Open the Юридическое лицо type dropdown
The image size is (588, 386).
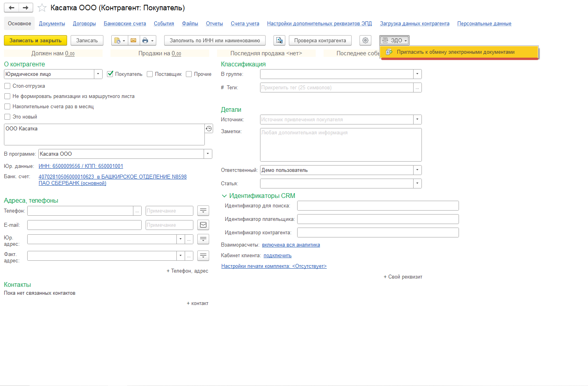[98, 74]
